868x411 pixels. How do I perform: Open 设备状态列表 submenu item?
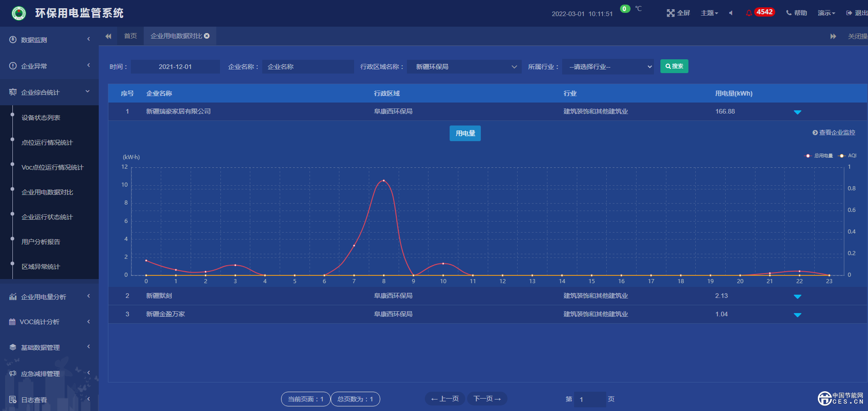[41, 118]
